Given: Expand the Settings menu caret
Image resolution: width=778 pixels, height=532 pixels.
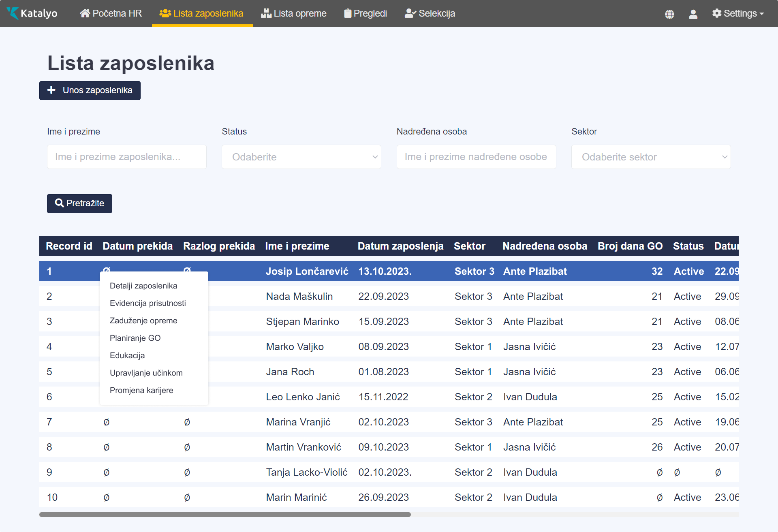Looking at the screenshot, I should [x=762, y=14].
